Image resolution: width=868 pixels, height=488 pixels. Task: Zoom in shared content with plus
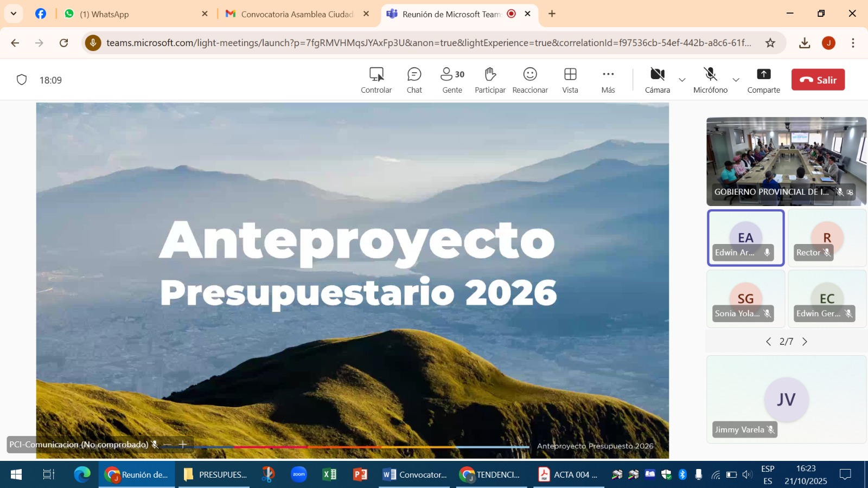(x=183, y=445)
